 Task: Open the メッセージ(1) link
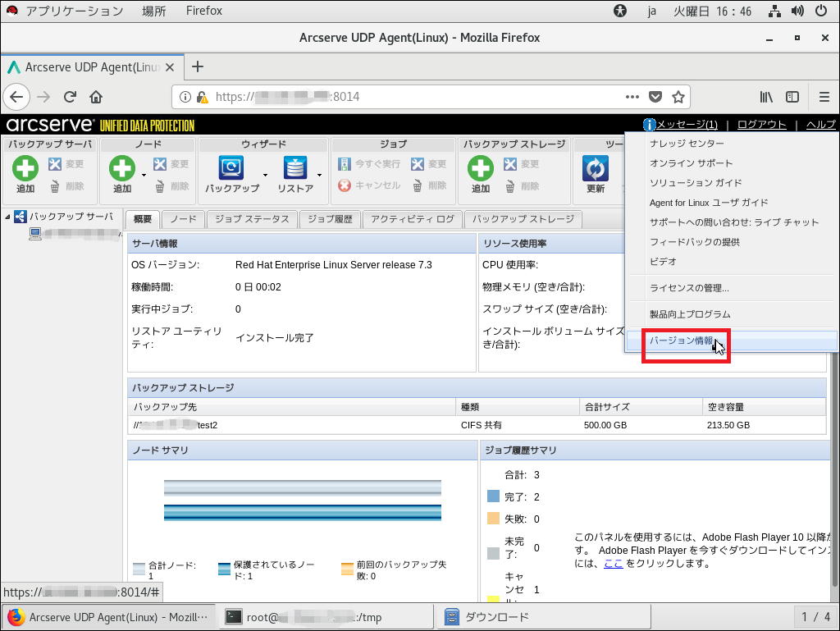[687, 125]
